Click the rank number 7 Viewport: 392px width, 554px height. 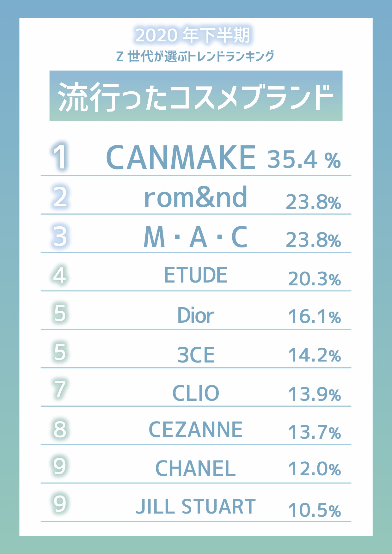tap(60, 389)
